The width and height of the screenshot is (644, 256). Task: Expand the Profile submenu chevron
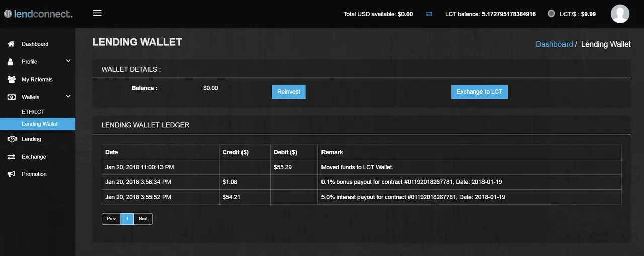coord(68,61)
